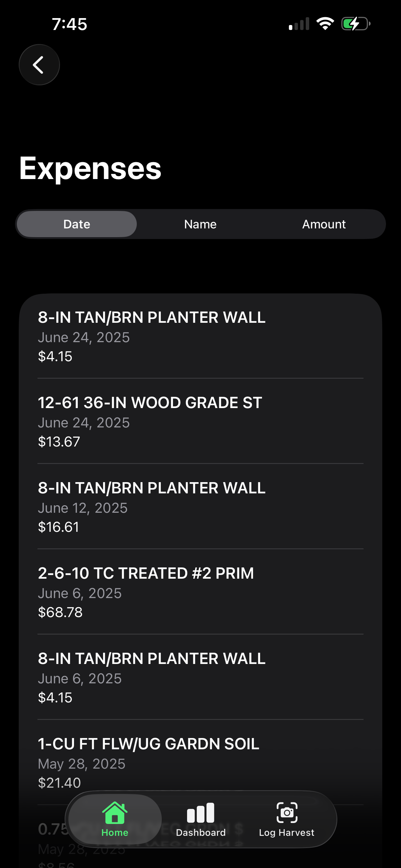Open the Dashboard bar chart icon

(x=201, y=813)
